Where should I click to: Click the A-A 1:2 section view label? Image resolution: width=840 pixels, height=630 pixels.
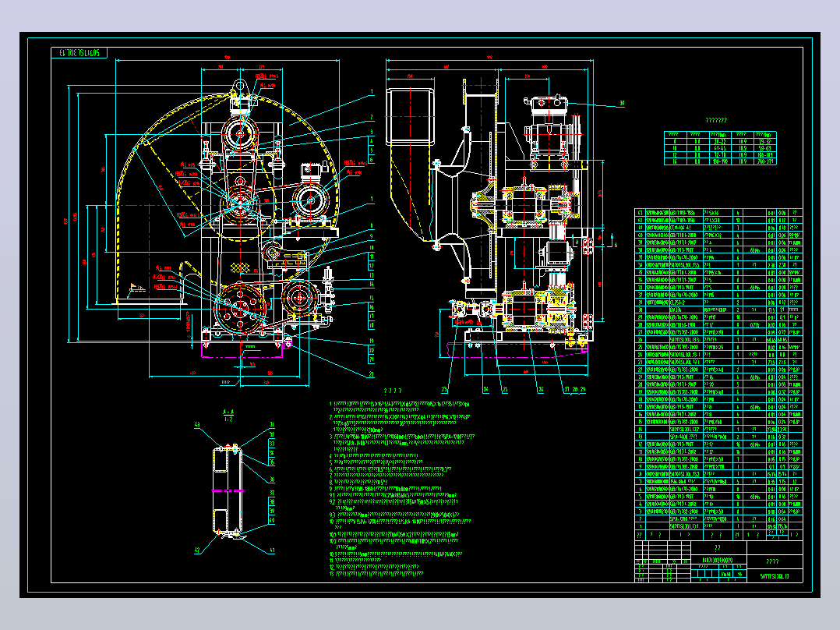click(228, 416)
